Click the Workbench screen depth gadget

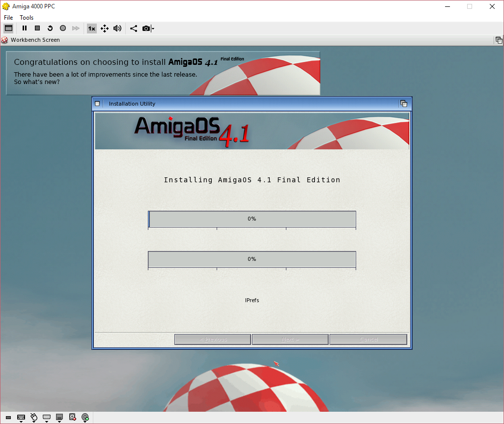click(499, 40)
